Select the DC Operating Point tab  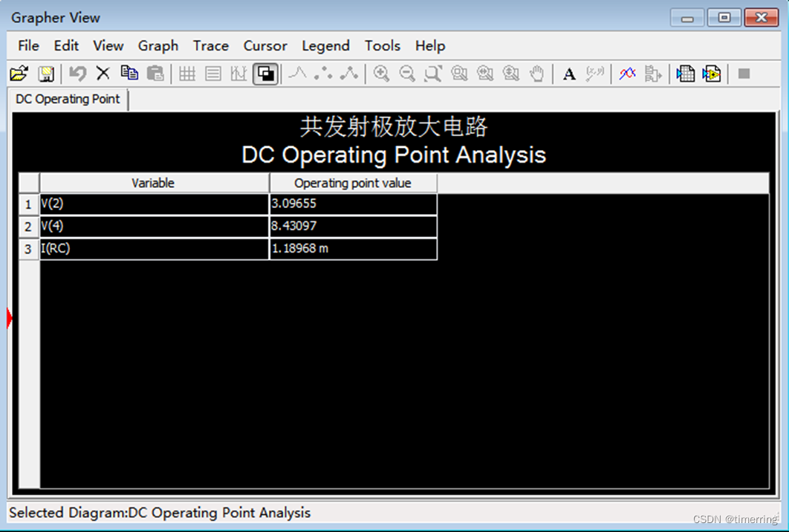point(68,99)
